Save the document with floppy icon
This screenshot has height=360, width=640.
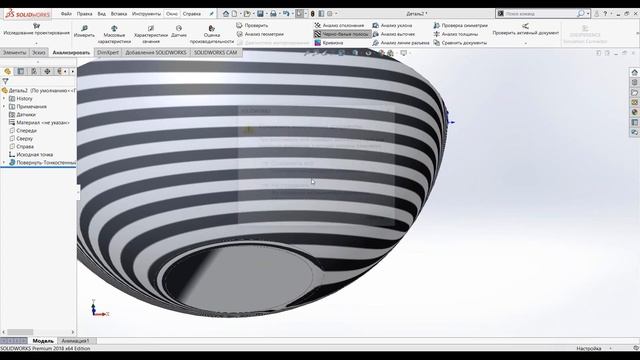tap(260, 13)
